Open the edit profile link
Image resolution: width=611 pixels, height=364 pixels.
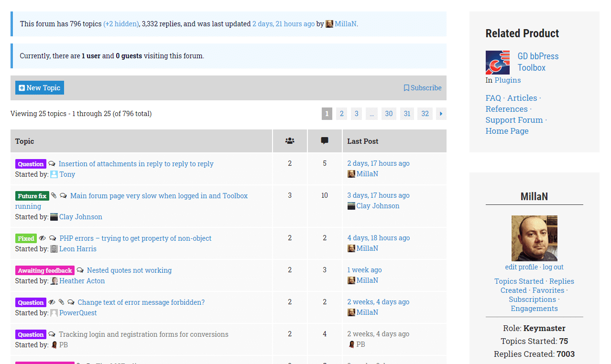click(x=522, y=267)
